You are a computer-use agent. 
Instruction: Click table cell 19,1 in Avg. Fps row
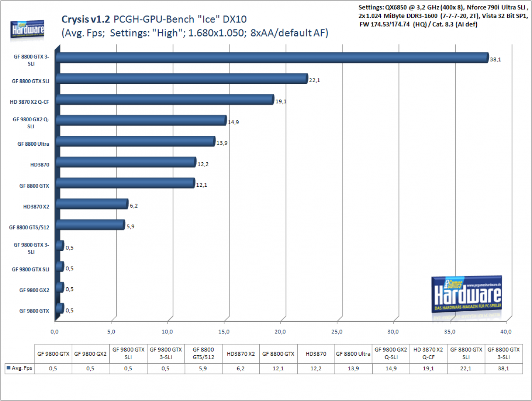click(x=429, y=368)
